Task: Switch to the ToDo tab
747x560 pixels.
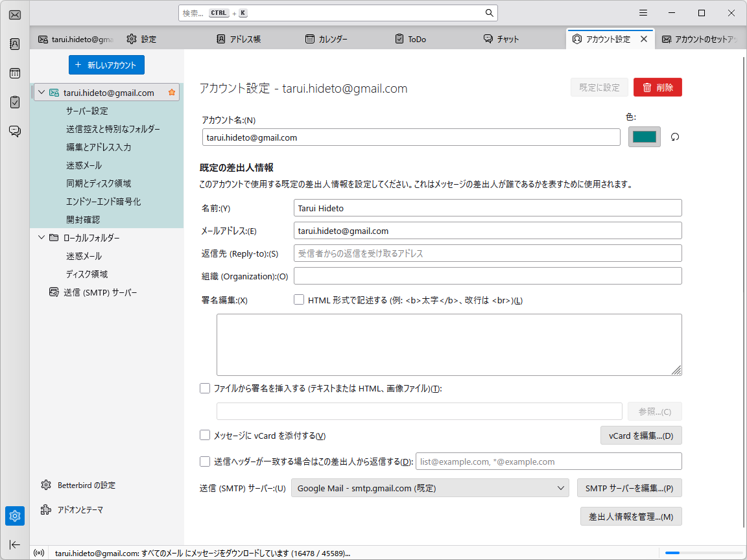Action: 410,39
